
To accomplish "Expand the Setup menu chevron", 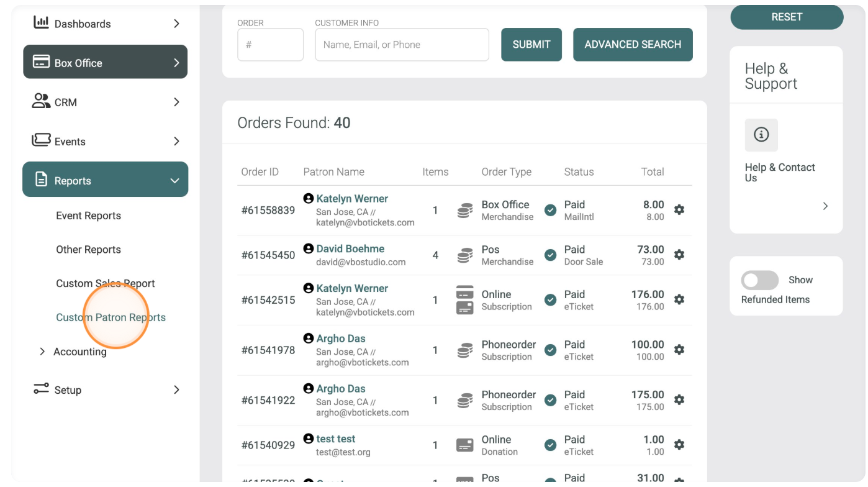I will pos(176,389).
